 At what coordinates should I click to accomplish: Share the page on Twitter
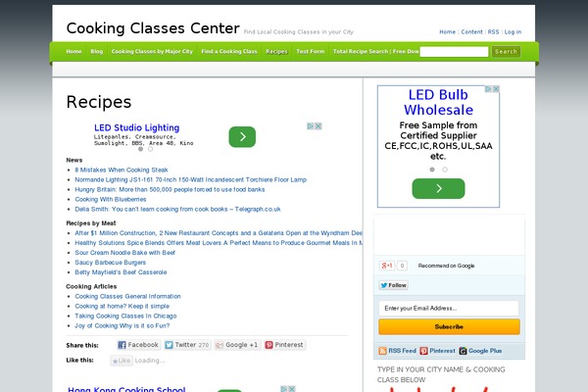point(187,345)
